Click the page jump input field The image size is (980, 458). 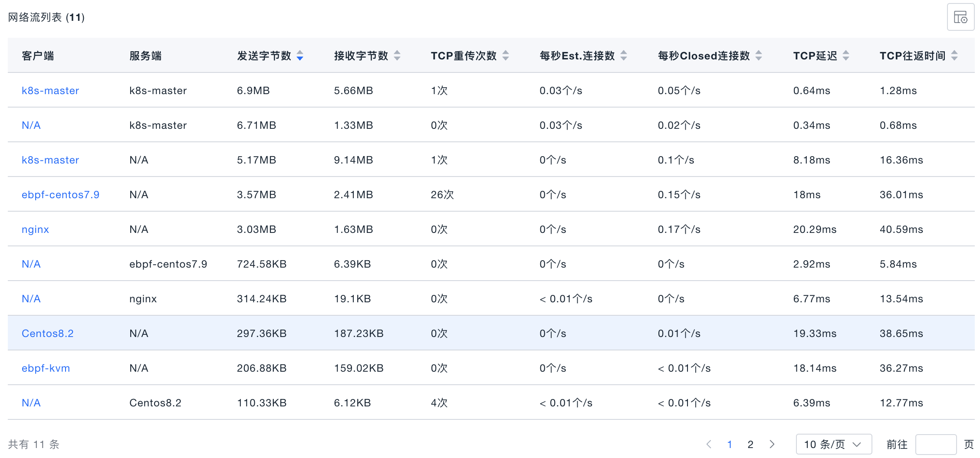pos(935,444)
